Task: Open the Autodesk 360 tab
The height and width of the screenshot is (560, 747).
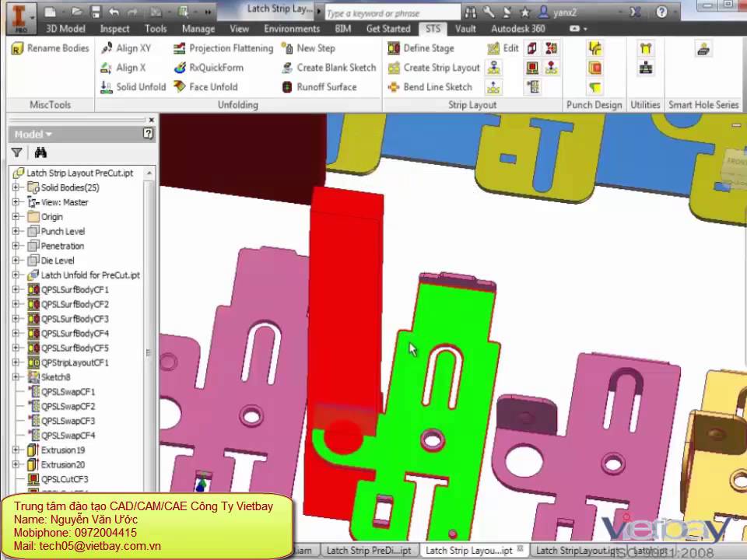Action: tap(518, 29)
